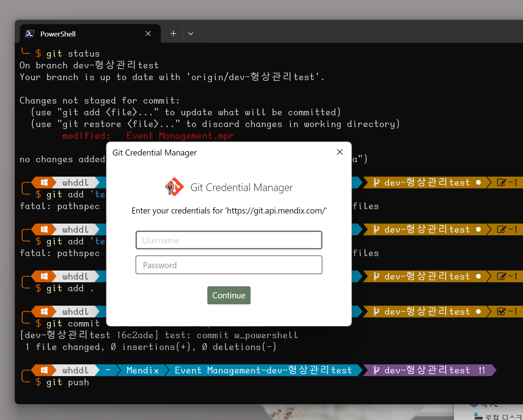The width and height of the screenshot is (523, 420).
Task: Click 'Changes not staged for commit:' line
Action: [x=100, y=101]
